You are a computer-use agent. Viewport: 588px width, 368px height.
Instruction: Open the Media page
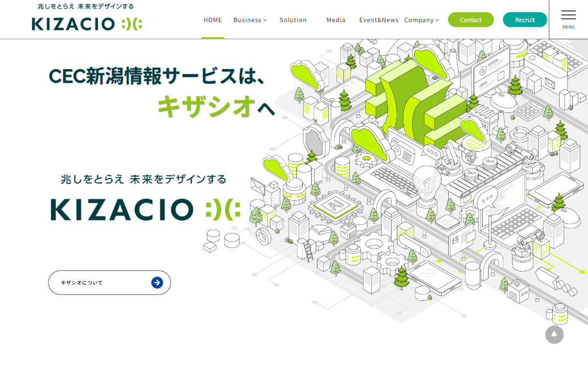336,20
